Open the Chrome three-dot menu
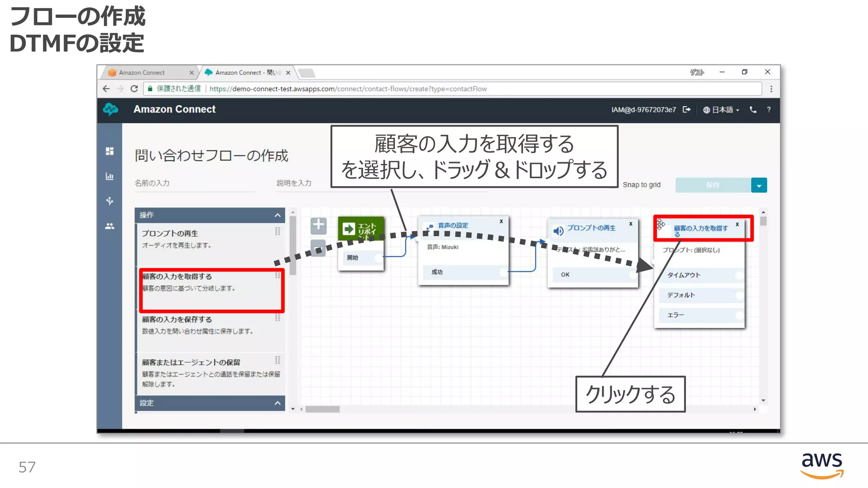 [x=771, y=89]
